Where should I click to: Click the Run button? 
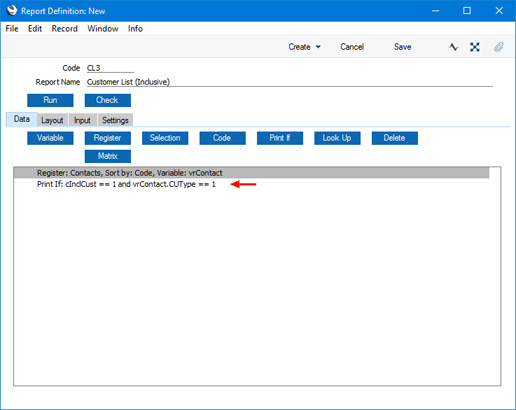point(50,100)
